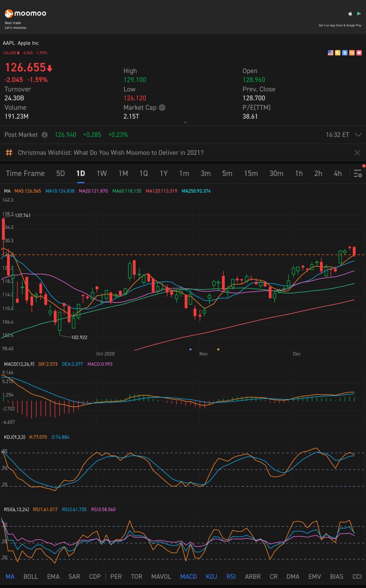Toggle the TOR indicator
This screenshot has width=366, height=588.
(136, 576)
